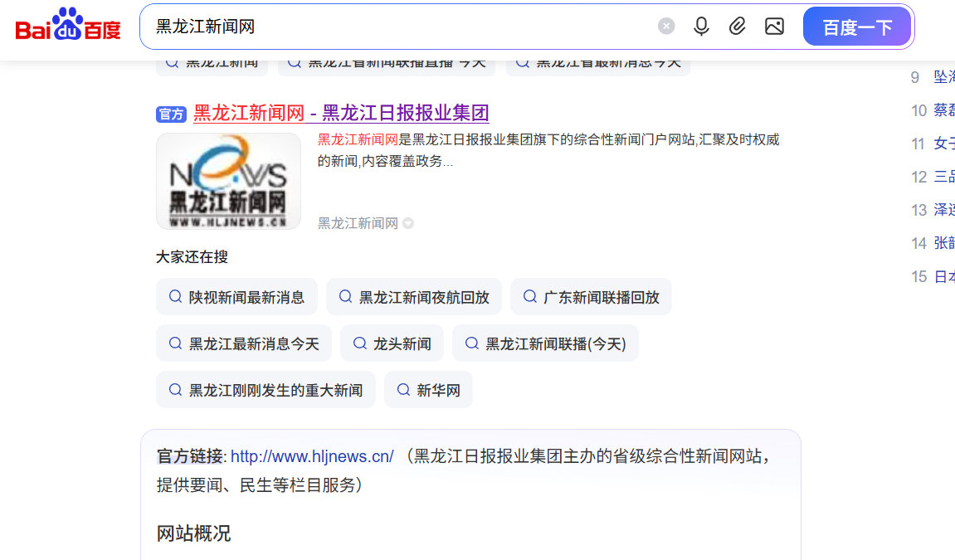Image resolution: width=955 pixels, height=560 pixels.
Task: Click the magnifier icon in the 龙头新闻 chip
Action: (360, 343)
